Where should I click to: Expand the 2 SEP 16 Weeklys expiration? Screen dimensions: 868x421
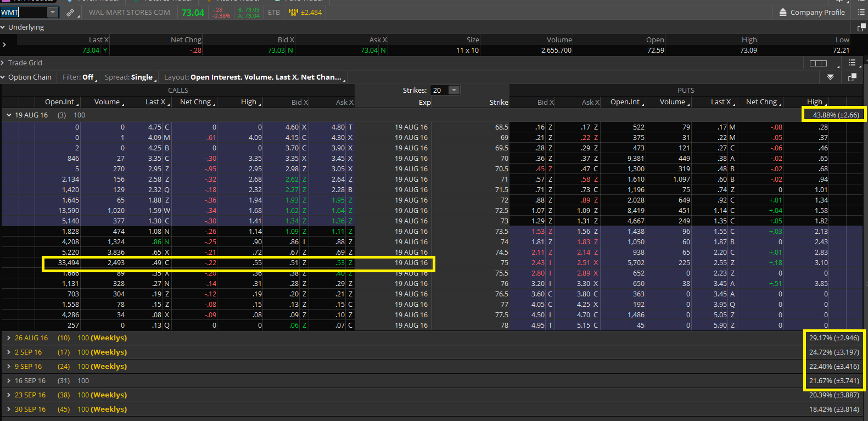[x=9, y=352]
